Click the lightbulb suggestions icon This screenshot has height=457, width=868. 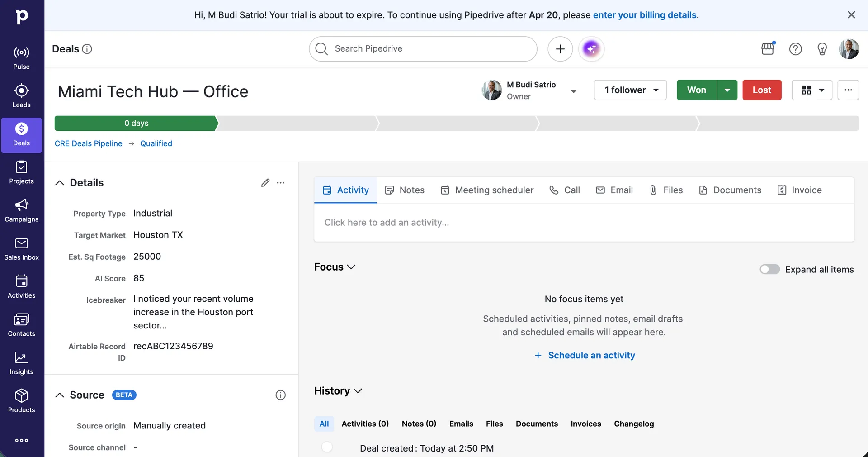(822, 49)
